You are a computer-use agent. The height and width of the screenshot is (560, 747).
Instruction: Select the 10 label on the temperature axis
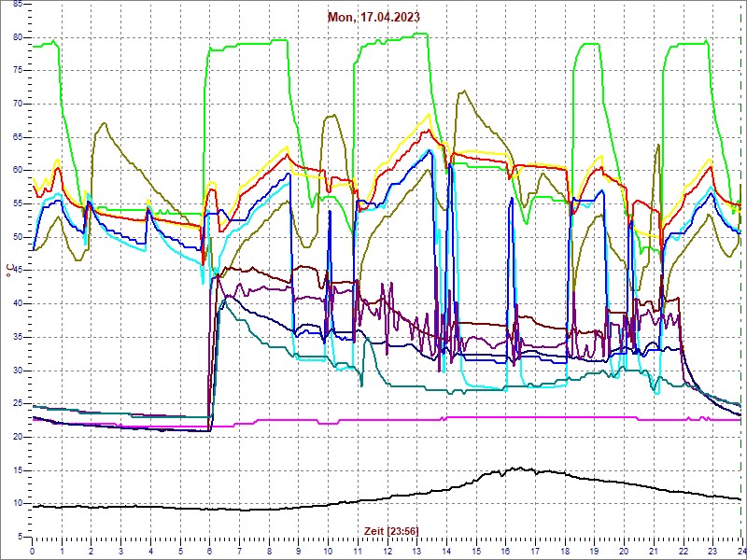point(17,504)
